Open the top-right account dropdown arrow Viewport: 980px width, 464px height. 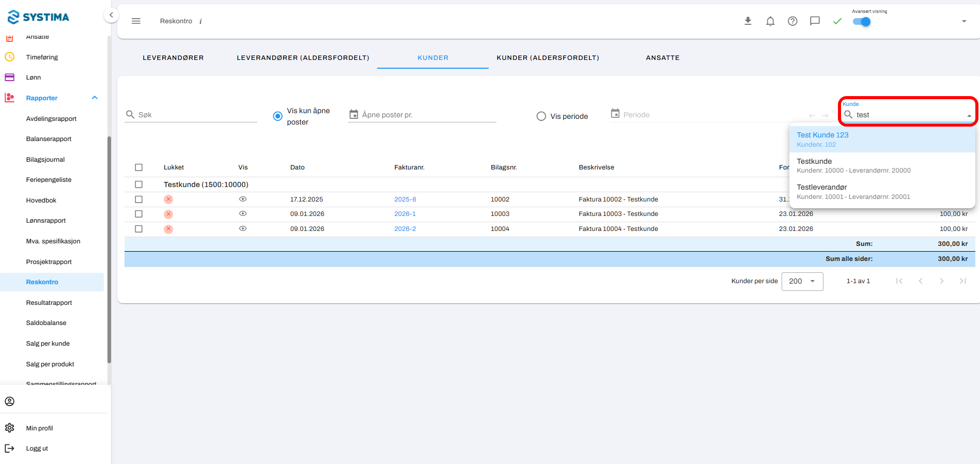964,21
